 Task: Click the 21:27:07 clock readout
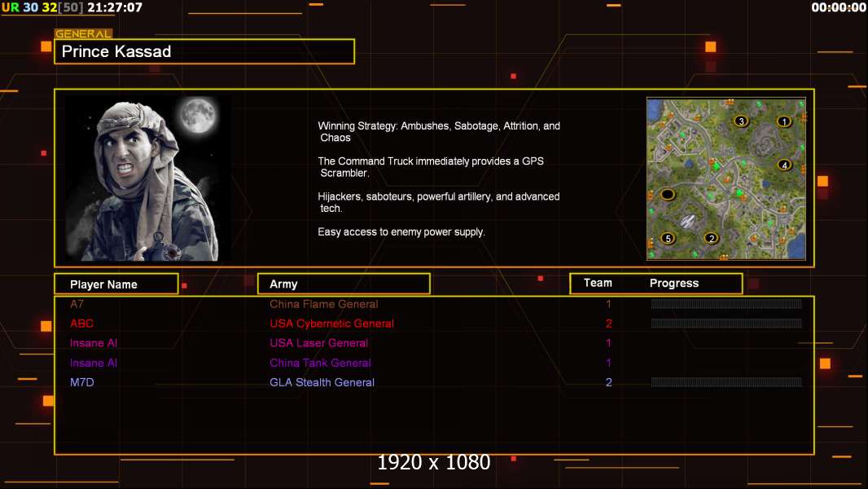[115, 7]
